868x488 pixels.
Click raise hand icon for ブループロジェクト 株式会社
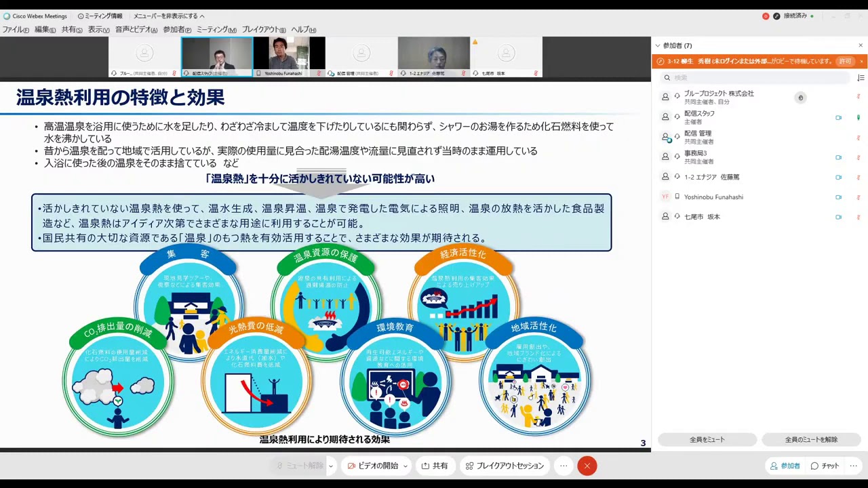(x=800, y=98)
